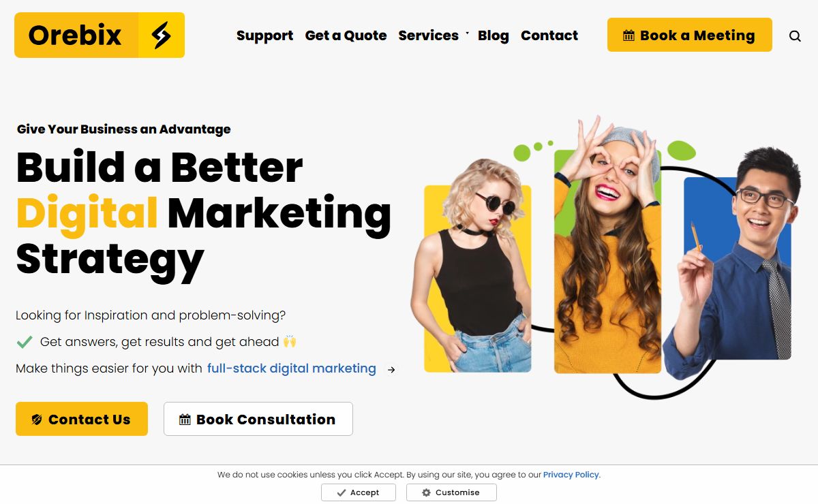Screen dimensions: 818x504
Task: Click the man in blue shirt image
Action: click(x=731, y=262)
